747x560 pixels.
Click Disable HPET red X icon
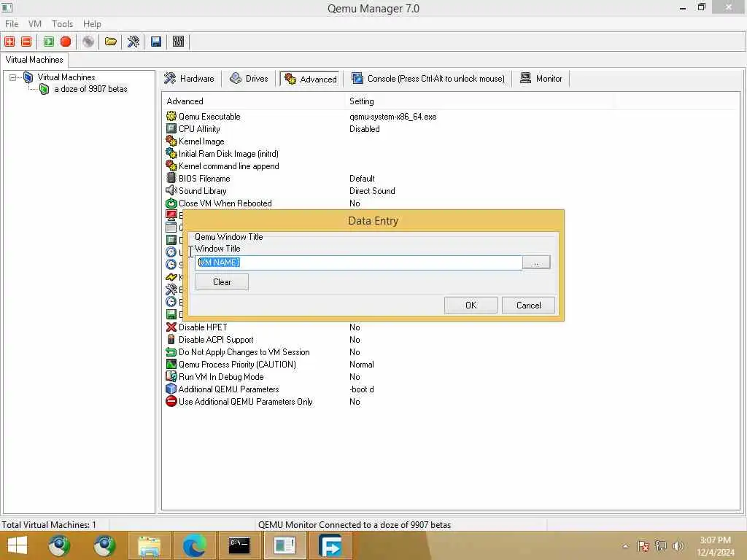pyautogui.click(x=171, y=327)
